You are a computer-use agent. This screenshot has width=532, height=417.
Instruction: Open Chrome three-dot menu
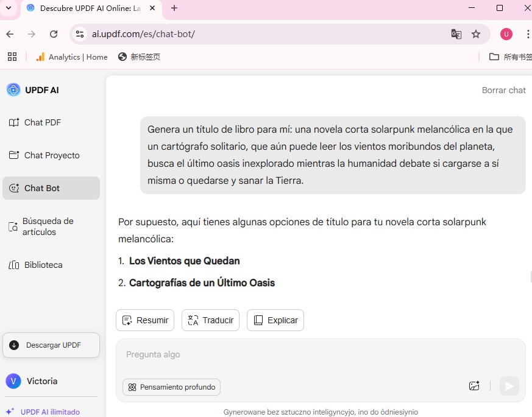click(528, 34)
